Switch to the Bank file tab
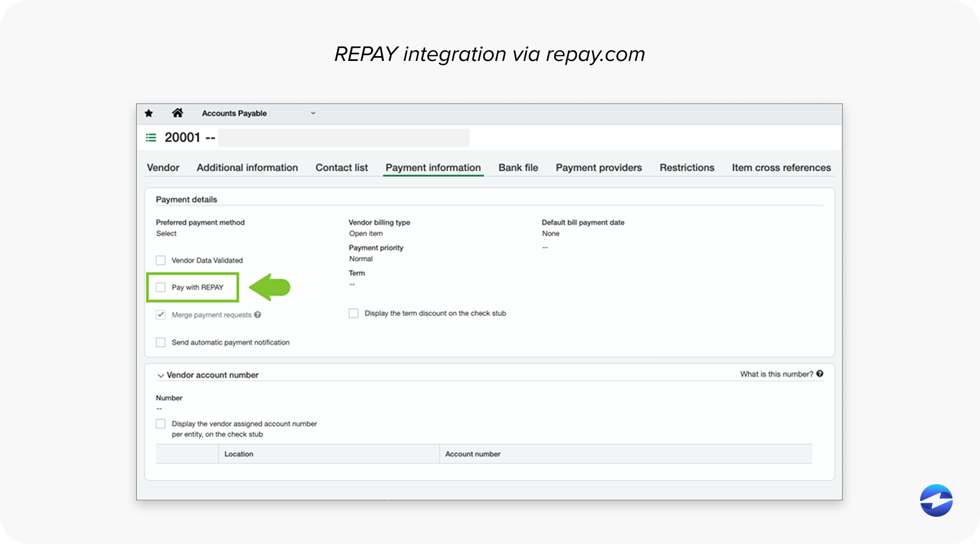Screen dimensions: 980x544 click(x=518, y=168)
